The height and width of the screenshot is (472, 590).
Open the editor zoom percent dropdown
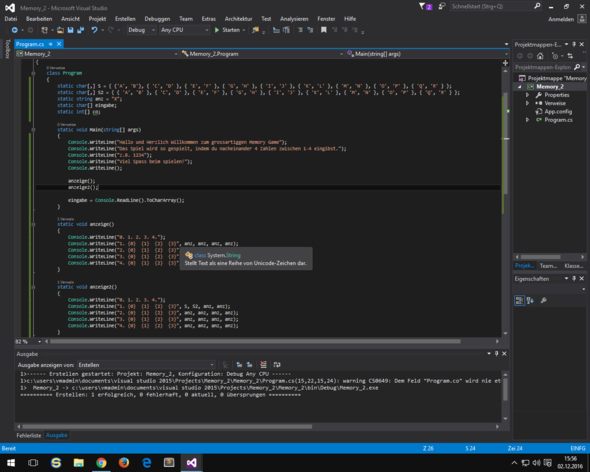[29, 341]
